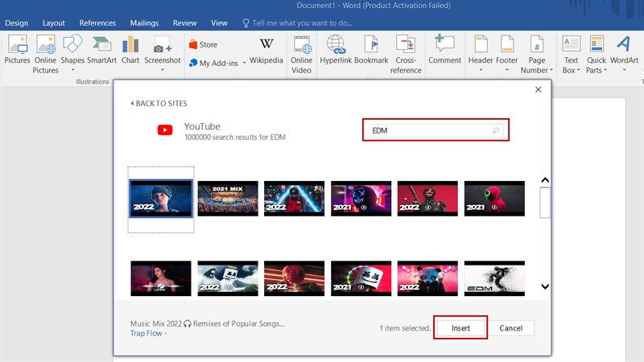Select the selected 2022 beanie girl thumbnail
The image size is (644, 362).
point(161,199)
